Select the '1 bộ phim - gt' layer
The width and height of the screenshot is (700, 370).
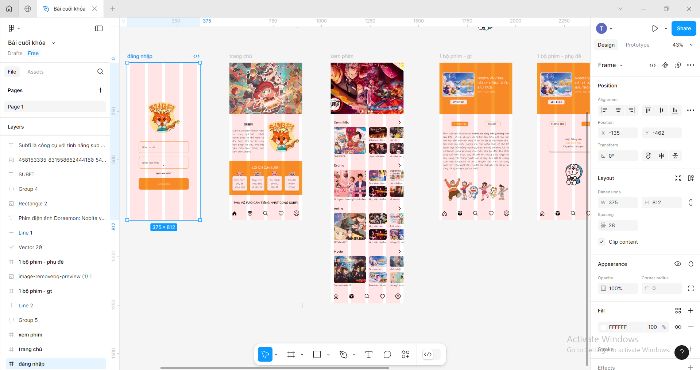point(55,291)
